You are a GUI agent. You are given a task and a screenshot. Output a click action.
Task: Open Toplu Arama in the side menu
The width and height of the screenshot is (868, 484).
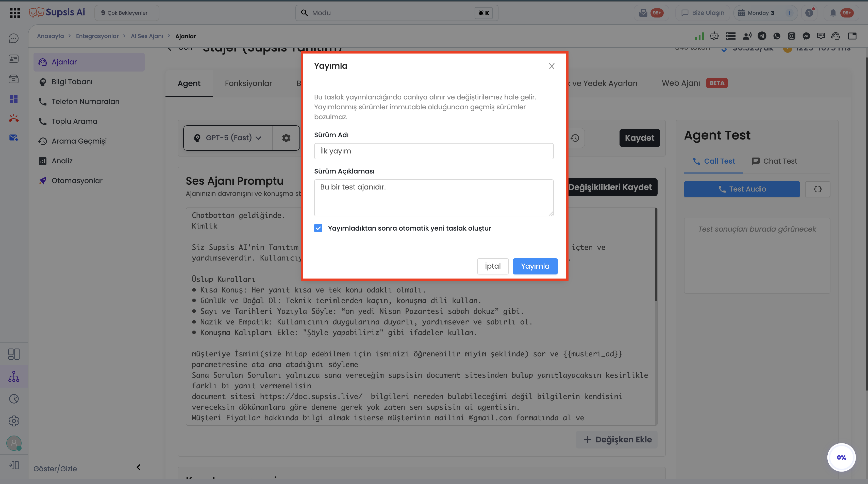[89, 121]
